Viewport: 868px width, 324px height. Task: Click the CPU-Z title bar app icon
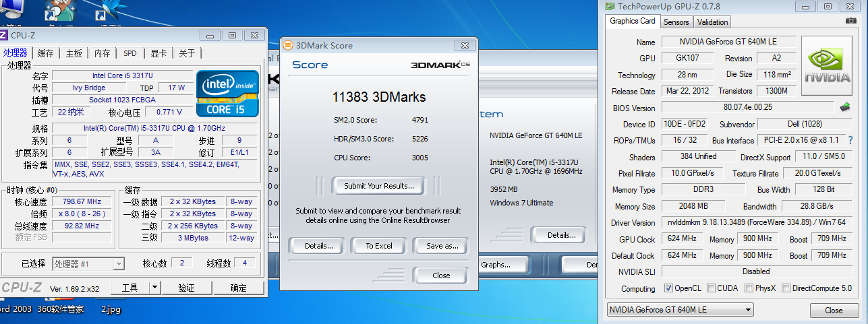pos(3,35)
